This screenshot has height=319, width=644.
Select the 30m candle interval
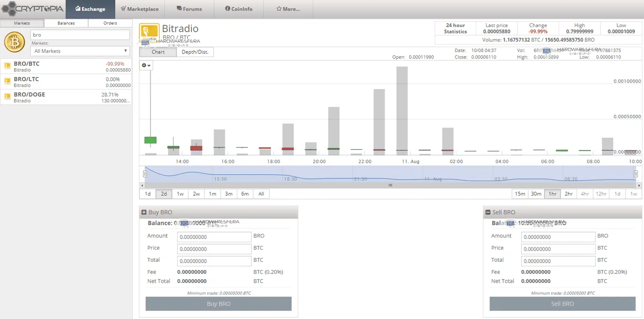coord(536,194)
